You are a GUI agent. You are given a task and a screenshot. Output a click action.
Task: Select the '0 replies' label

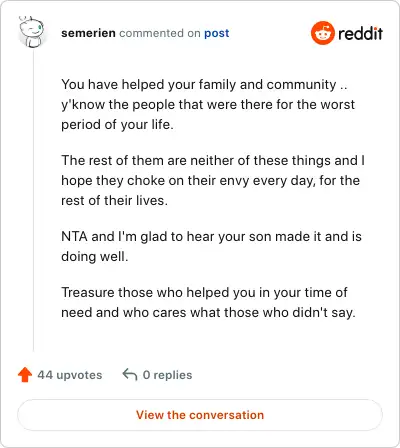click(167, 375)
